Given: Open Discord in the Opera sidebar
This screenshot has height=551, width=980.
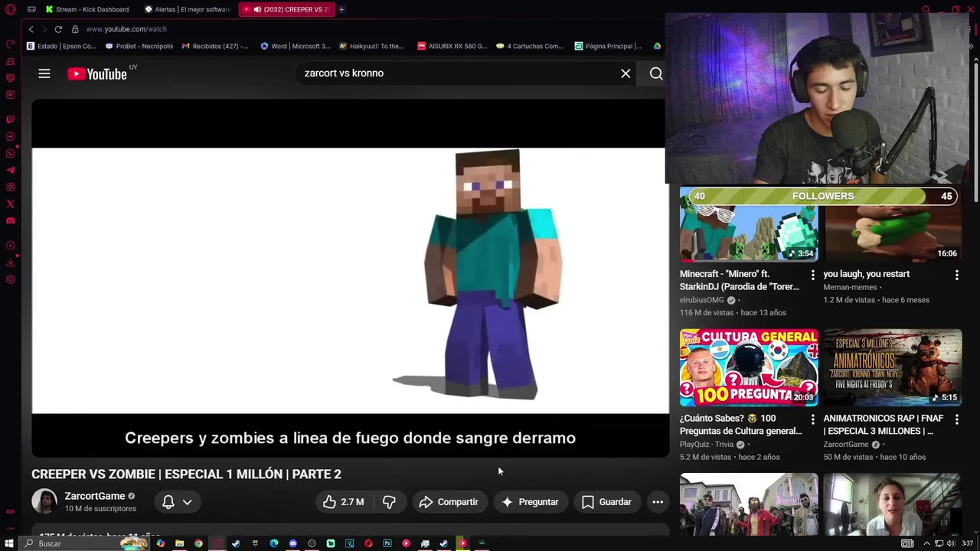Looking at the screenshot, I should pos(10,221).
